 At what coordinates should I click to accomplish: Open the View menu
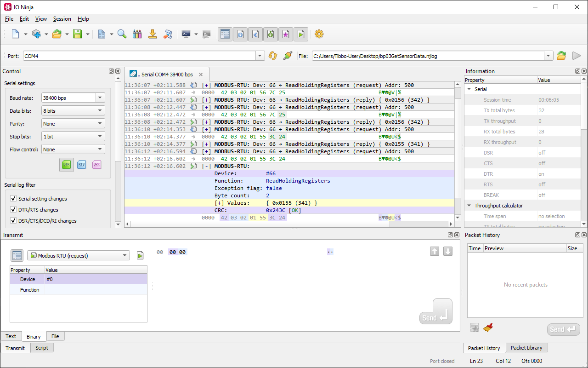click(x=41, y=19)
